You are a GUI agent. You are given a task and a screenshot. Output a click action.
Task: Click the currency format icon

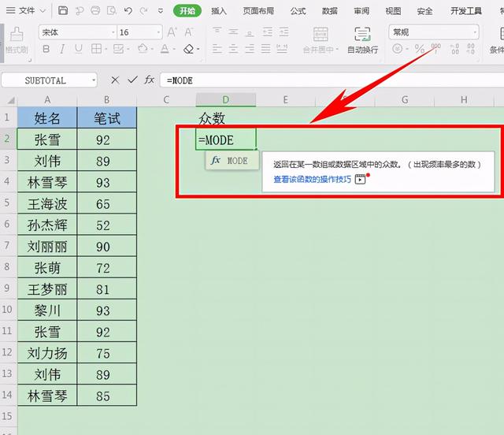click(398, 49)
